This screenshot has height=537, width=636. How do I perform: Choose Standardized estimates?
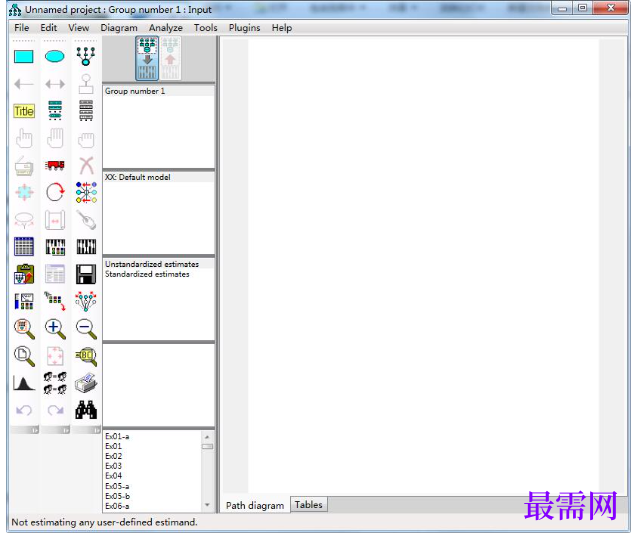click(159, 274)
